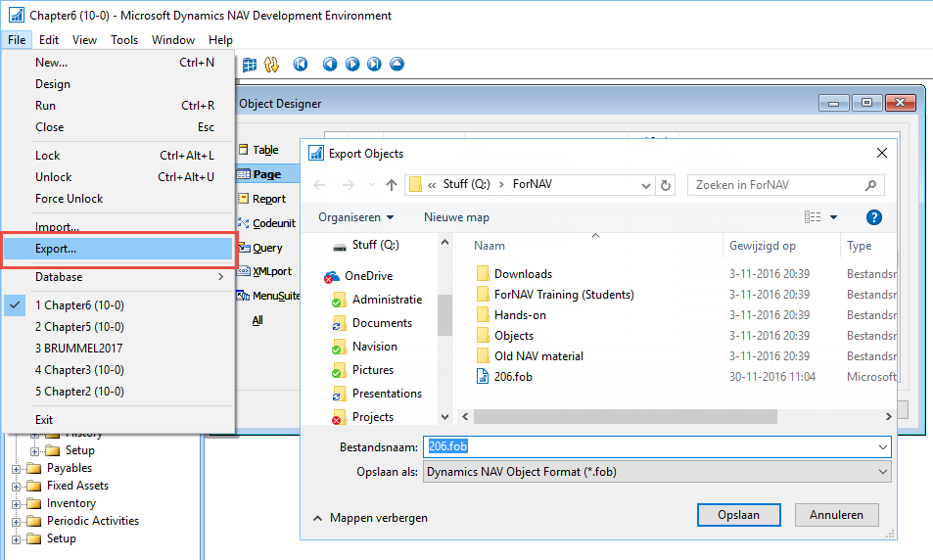This screenshot has height=560, width=933.
Task: Click the table grid toolbar icon
Action: click(x=250, y=65)
